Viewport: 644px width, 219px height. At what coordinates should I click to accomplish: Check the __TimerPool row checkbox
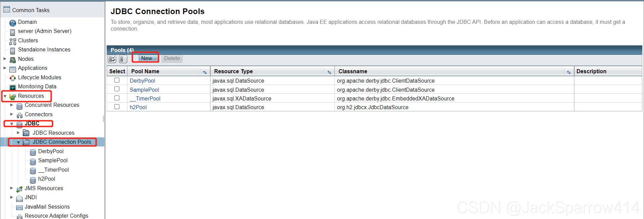click(x=117, y=98)
